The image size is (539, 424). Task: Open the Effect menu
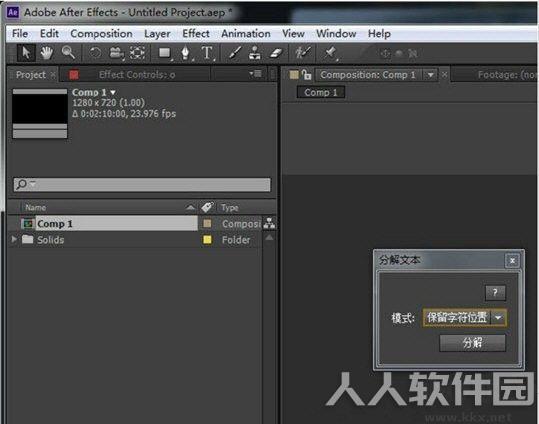tap(196, 34)
